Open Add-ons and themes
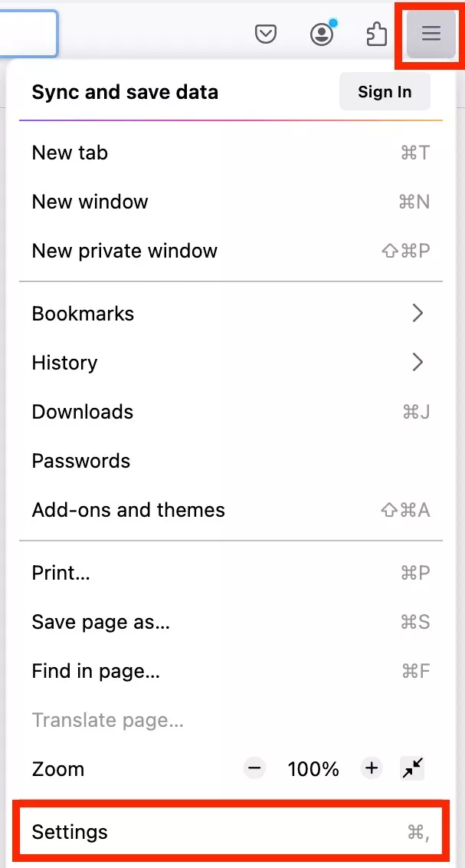 point(128,510)
